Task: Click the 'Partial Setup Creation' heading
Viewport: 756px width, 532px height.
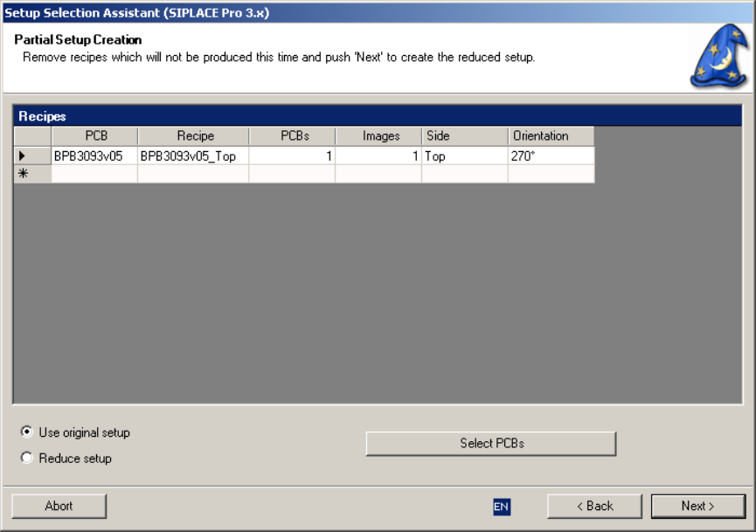Action: (78, 39)
